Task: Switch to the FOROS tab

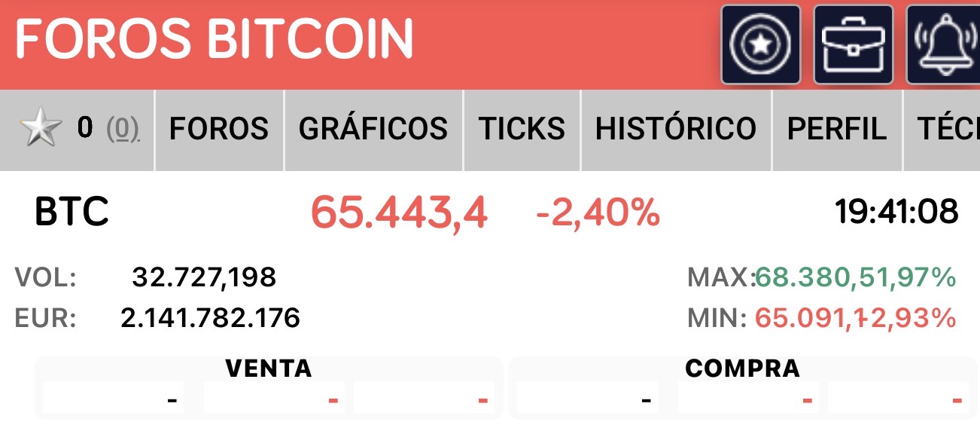Action: click(218, 130)
